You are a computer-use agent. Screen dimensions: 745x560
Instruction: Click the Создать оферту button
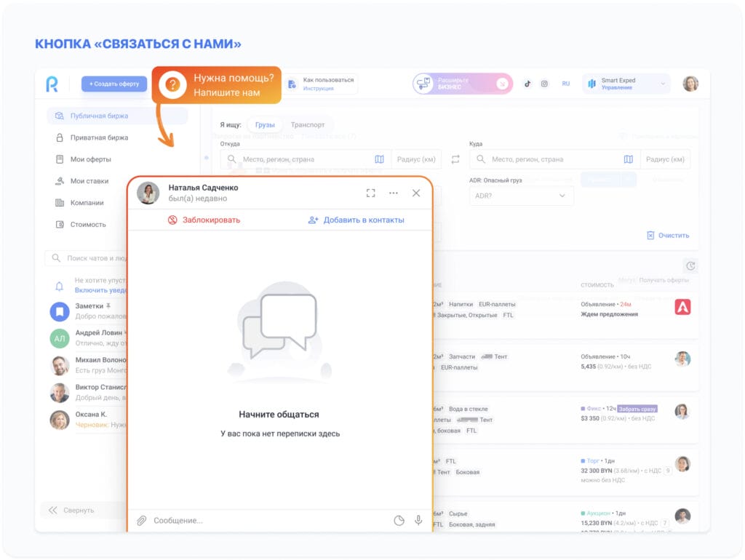114,84
